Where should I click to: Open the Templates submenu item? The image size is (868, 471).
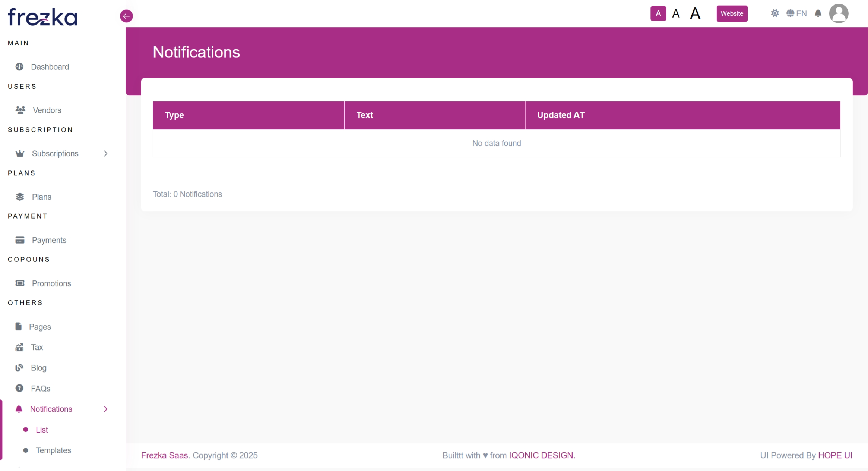coord(53,450)
